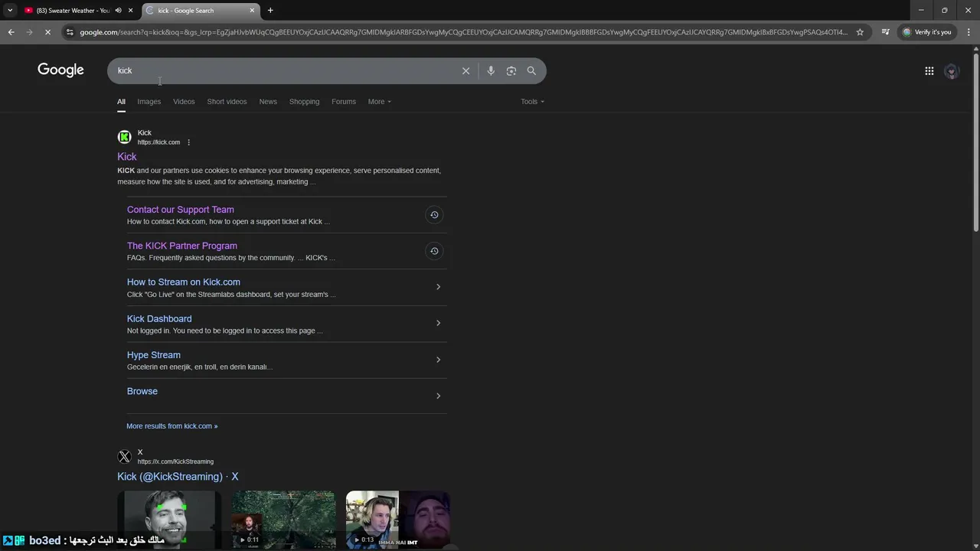Image resolution: width=980 pixels, height=551 pixels.
Task: Start voice search with microphone icon
Action: [491, 70]
